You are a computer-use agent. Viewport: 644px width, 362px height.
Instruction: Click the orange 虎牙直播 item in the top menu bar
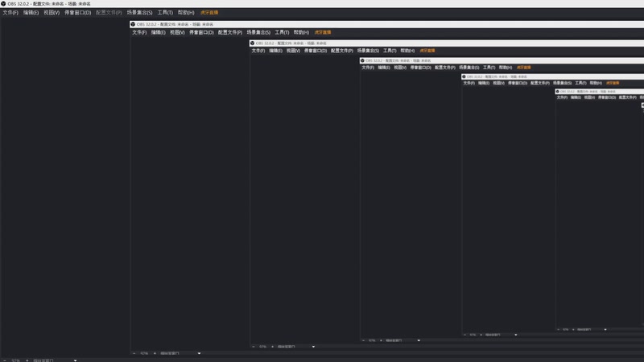pos(209,13)
